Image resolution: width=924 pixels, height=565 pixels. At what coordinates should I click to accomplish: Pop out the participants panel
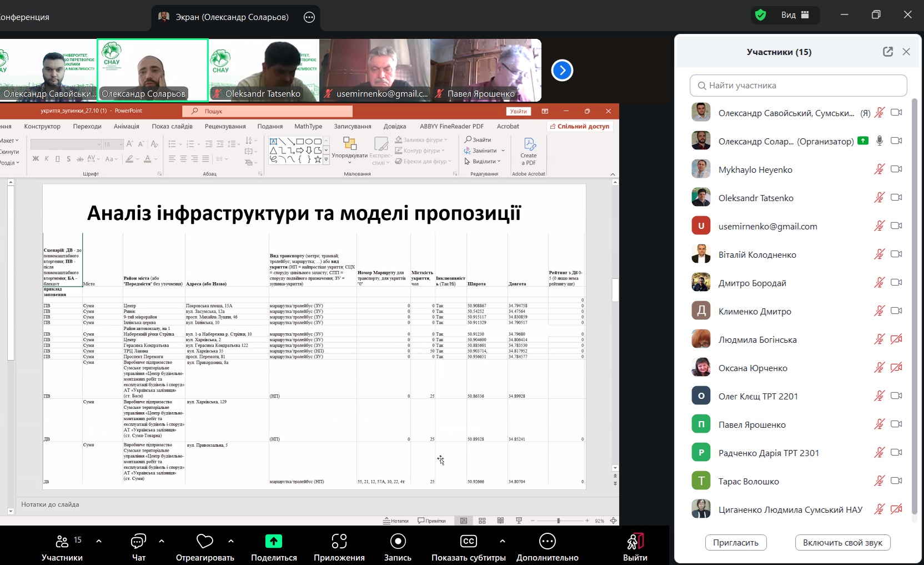[888, 52]
